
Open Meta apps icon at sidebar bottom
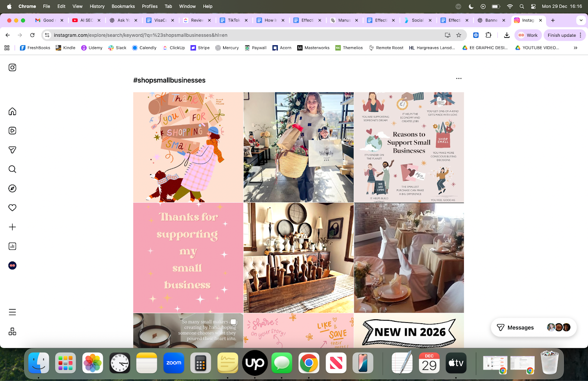(12, 331)
